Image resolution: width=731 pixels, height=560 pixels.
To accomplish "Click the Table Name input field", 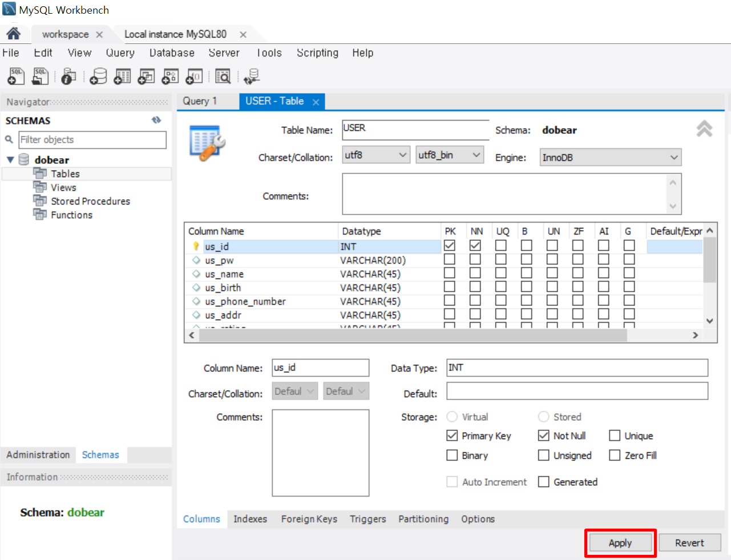I will [415, 130].
